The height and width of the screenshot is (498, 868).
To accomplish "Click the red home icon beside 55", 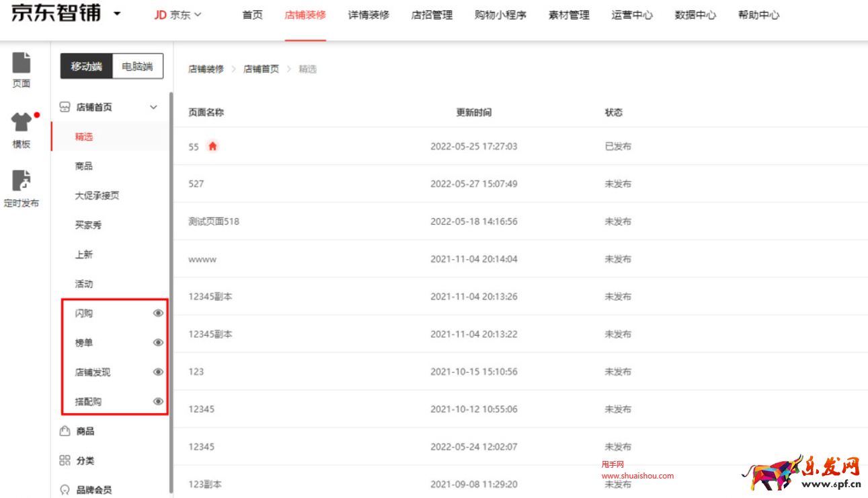I will click(x=213, y=146).
